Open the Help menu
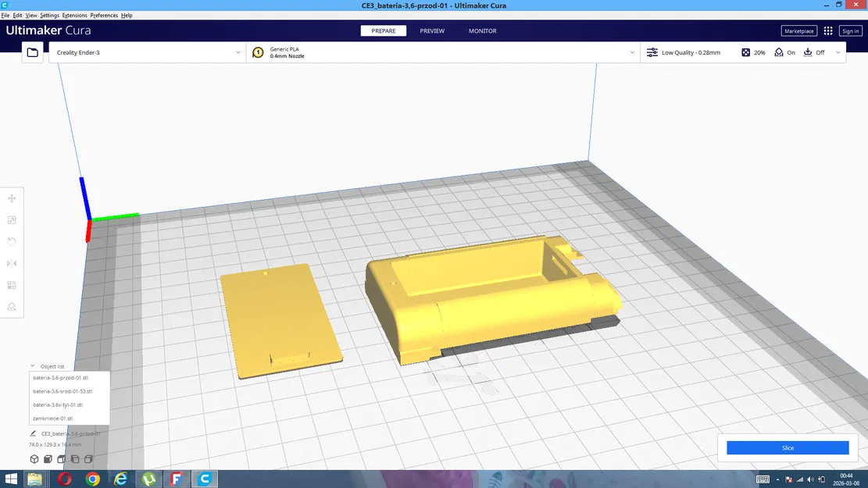 tap(127, 16)
